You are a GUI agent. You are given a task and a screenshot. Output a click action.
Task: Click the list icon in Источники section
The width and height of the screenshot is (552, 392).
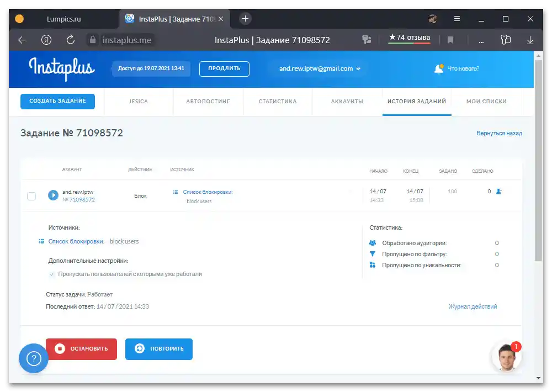[x=41, y=242]
